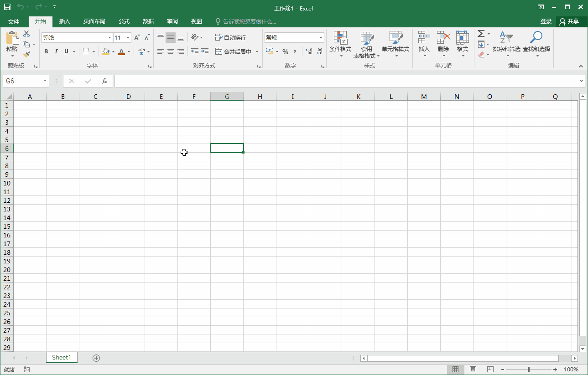
Task: Select the format painter (格式刷) icon
Action: (x=27, y=55)
